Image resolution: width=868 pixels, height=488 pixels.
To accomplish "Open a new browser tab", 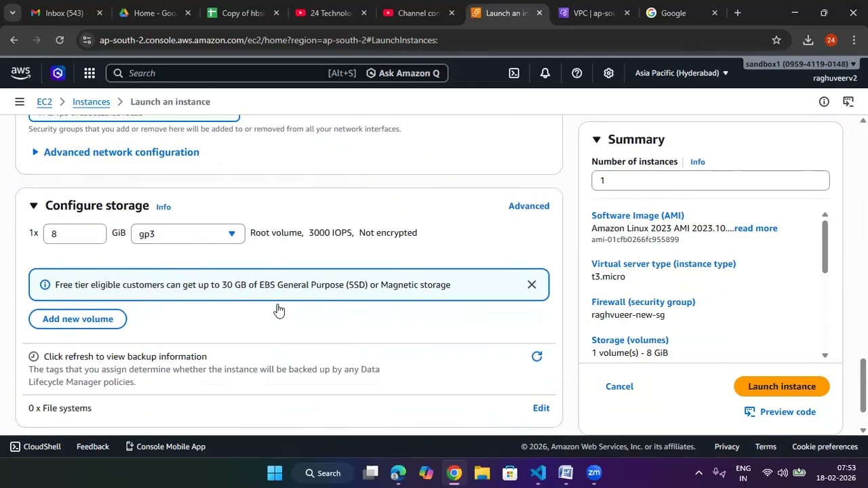I will (738, 13).
